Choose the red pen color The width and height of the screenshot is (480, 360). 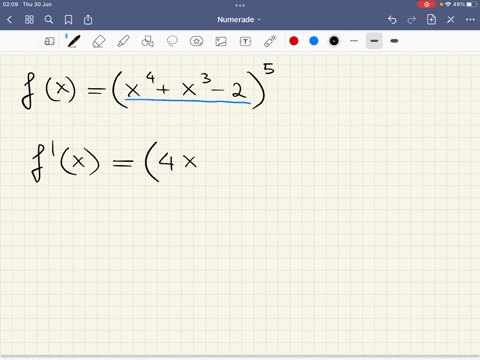tap(294, 41)
